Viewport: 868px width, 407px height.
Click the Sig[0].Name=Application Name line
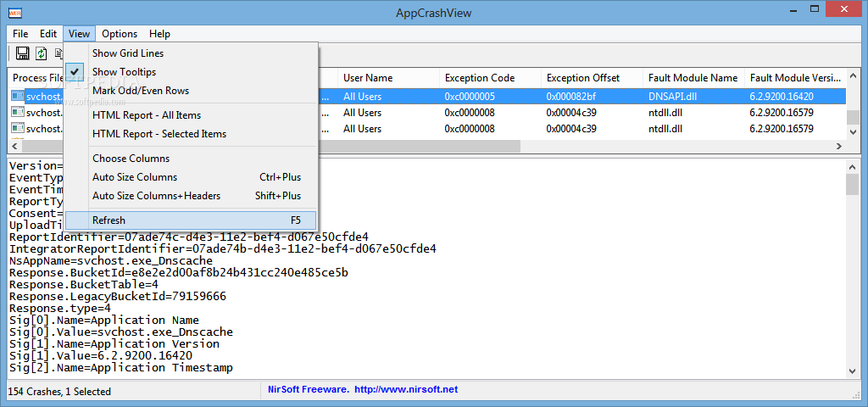point(104,320)
